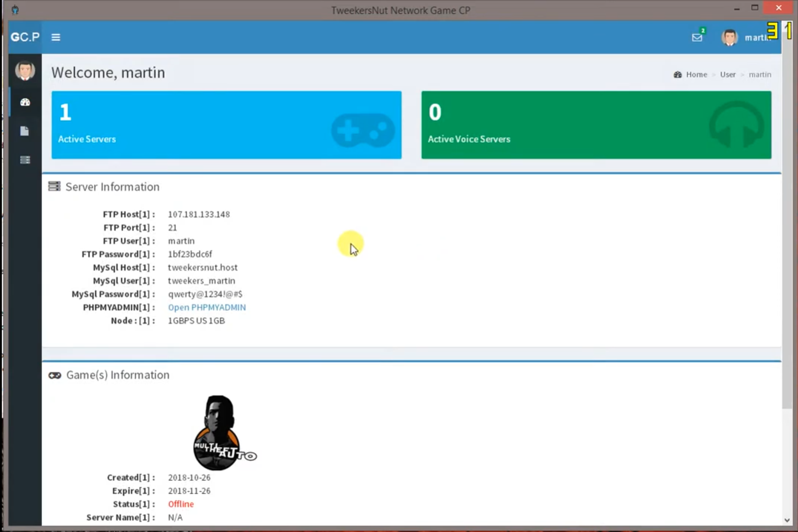Click the GC.P logo
Viewport: 798px width, 532px height.
coord(25,37)
